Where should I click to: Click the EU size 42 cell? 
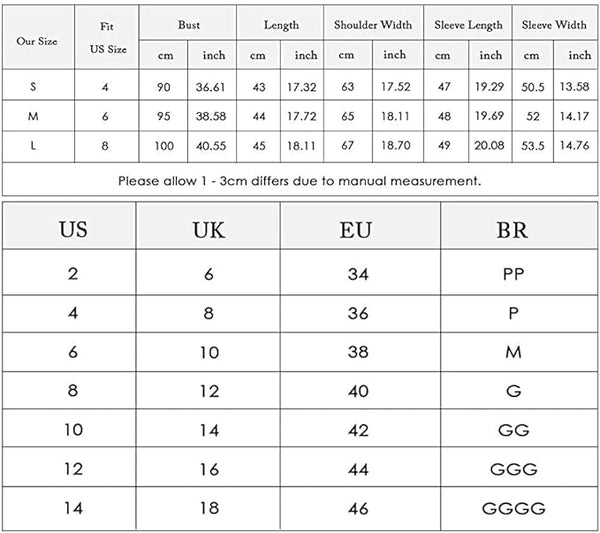(356, 430)
